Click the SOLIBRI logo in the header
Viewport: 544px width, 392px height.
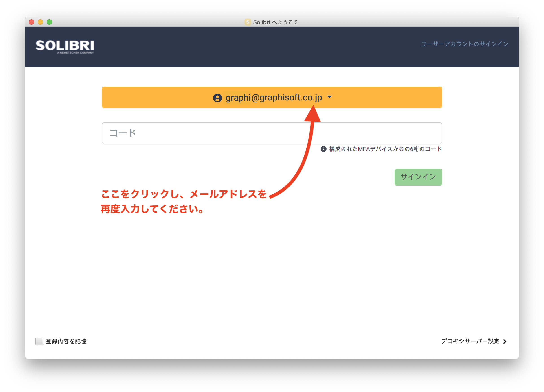point(65,46)
